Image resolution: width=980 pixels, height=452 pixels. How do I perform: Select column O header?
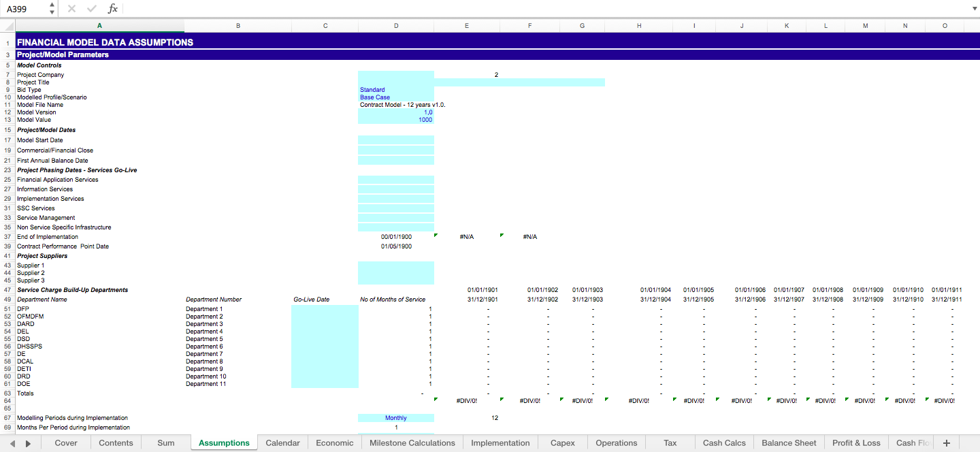pos(945,25)
